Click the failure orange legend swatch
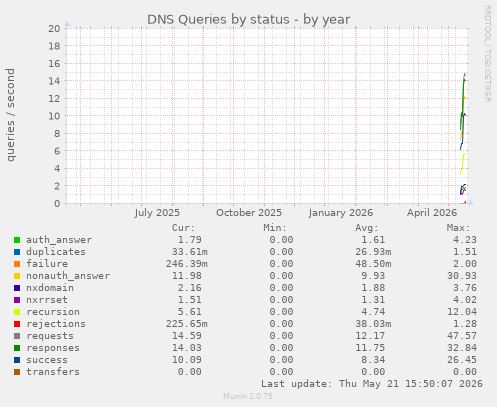Image resolution: width=497 pixels, height=407 pixels. click(17, 264)
